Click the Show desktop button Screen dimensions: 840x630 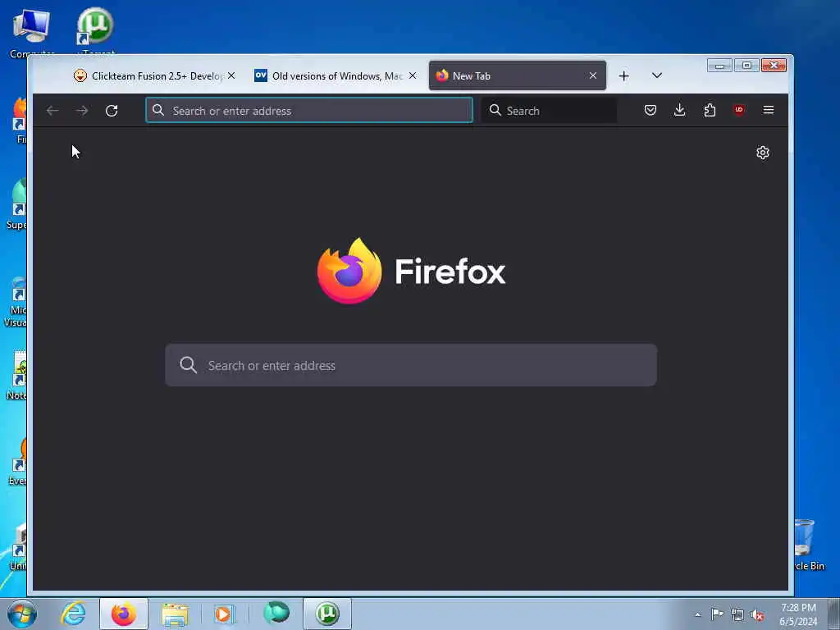point(834,614)
